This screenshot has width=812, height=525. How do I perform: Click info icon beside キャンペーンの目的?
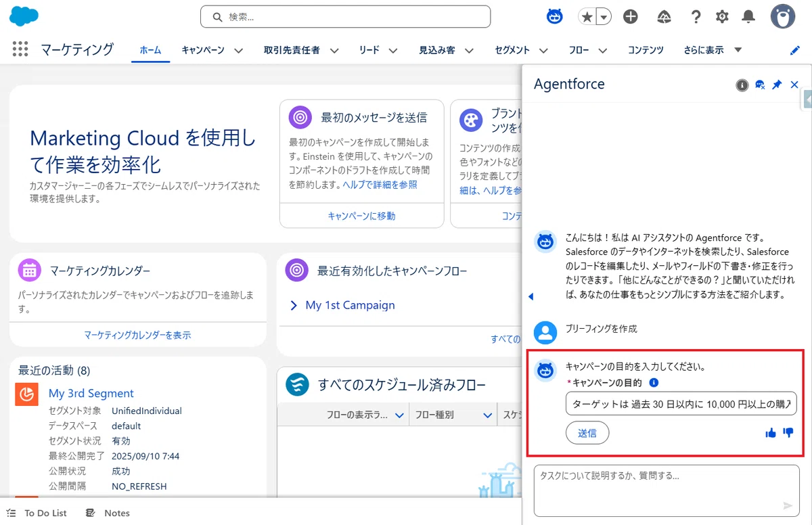point(654,383)
